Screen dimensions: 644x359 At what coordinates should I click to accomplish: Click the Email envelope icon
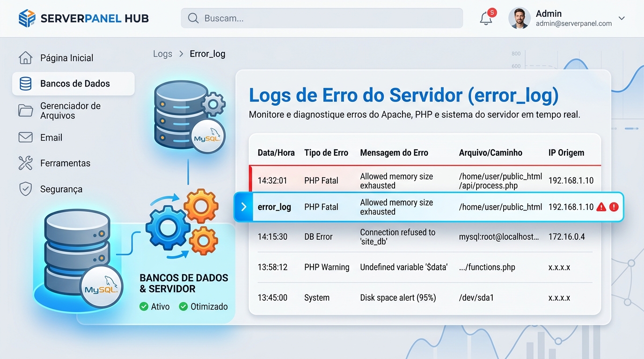(x=25, y=137)
